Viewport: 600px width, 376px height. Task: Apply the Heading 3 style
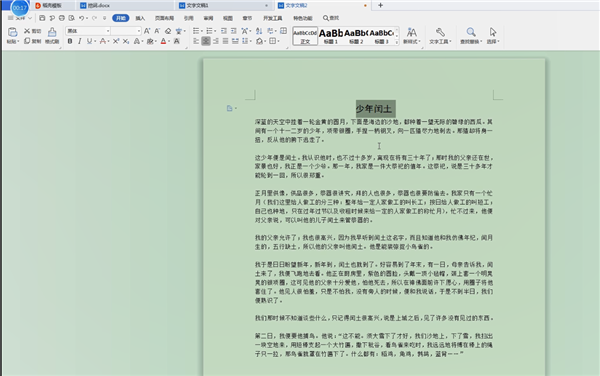[382, 36]
